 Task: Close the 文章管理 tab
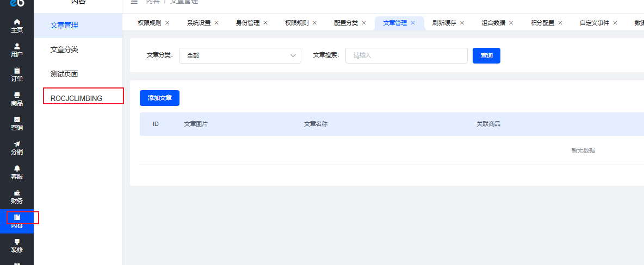tap(413, 23)
